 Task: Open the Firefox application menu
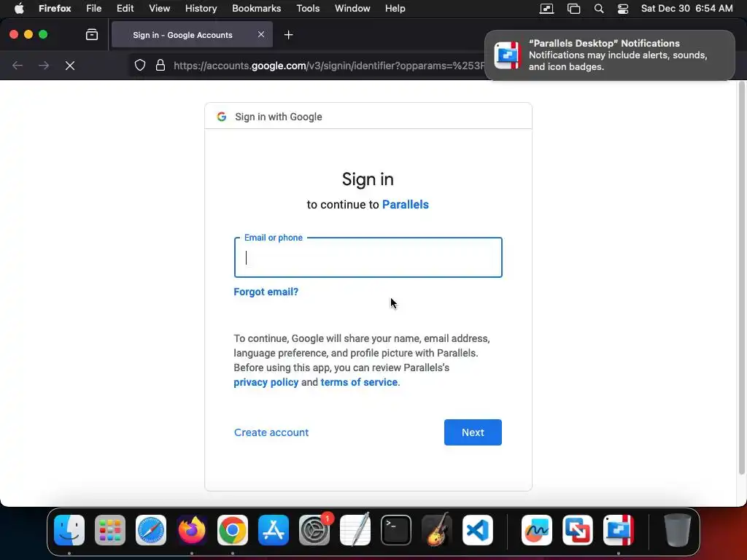click(55, 9)
